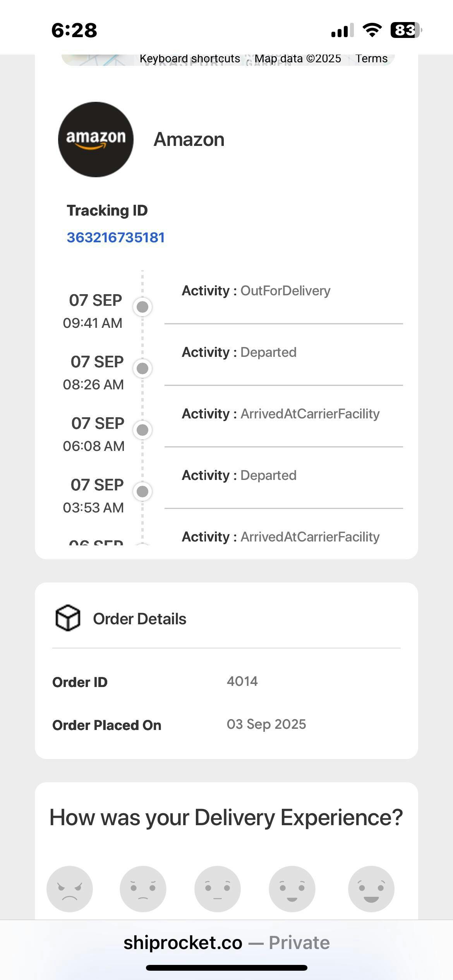Select the slightly unhappy face rating
The height and width of the screenshot is (980, 453).
click(x=143, y=889)
